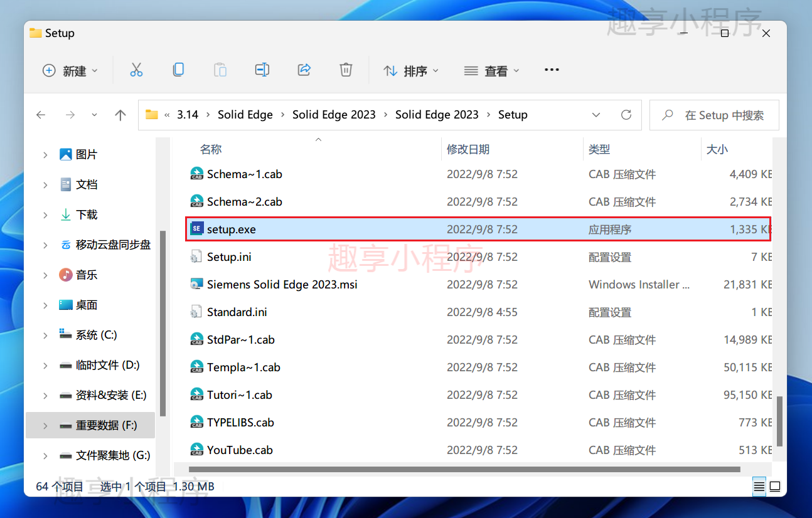Sort by 修改日期 column header
The image size is (812, 518).
pos(468,149)
